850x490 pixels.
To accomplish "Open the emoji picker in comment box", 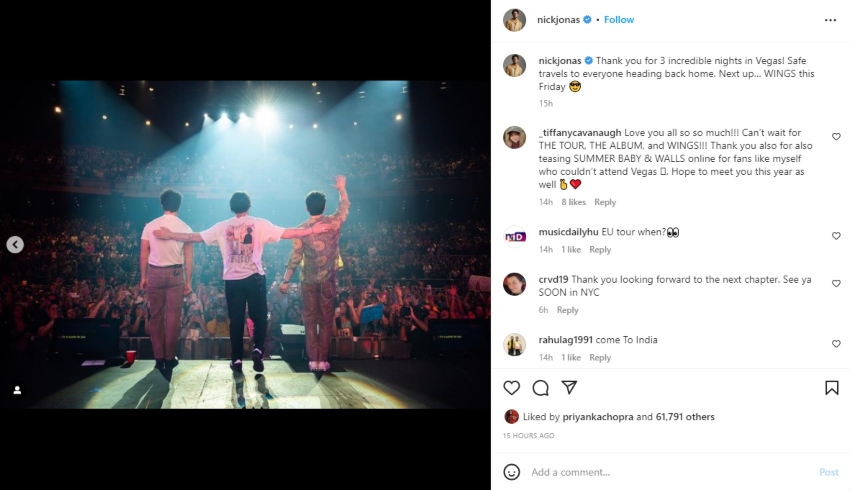I will (x=512, y=472).
